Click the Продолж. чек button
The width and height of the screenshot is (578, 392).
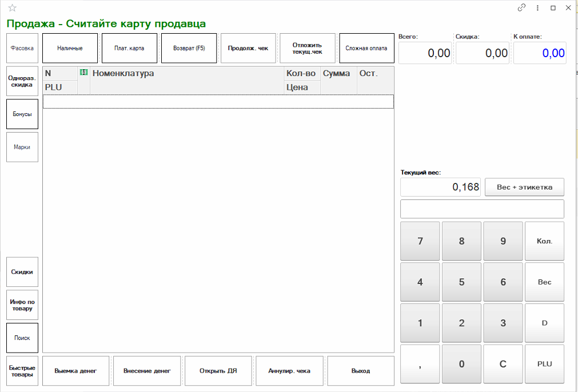(248, 48)
